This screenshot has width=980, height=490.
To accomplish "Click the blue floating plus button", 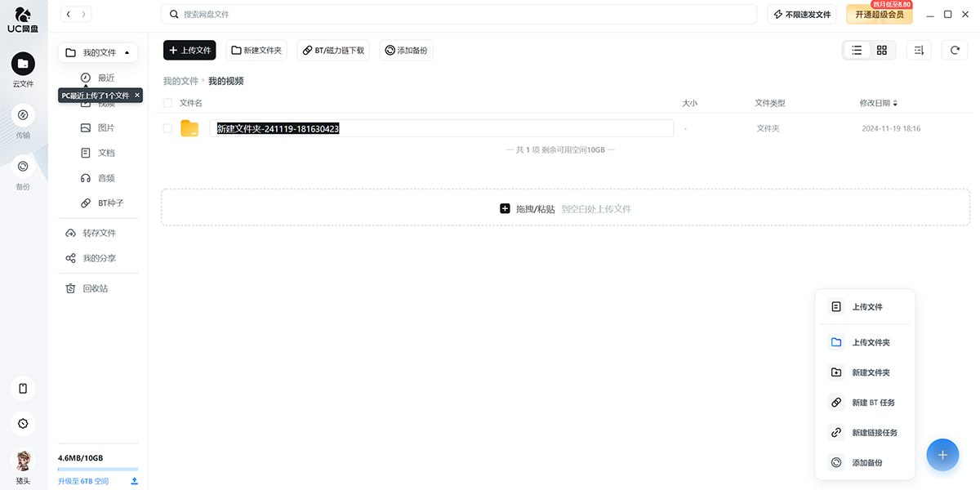I will [942, 455].
